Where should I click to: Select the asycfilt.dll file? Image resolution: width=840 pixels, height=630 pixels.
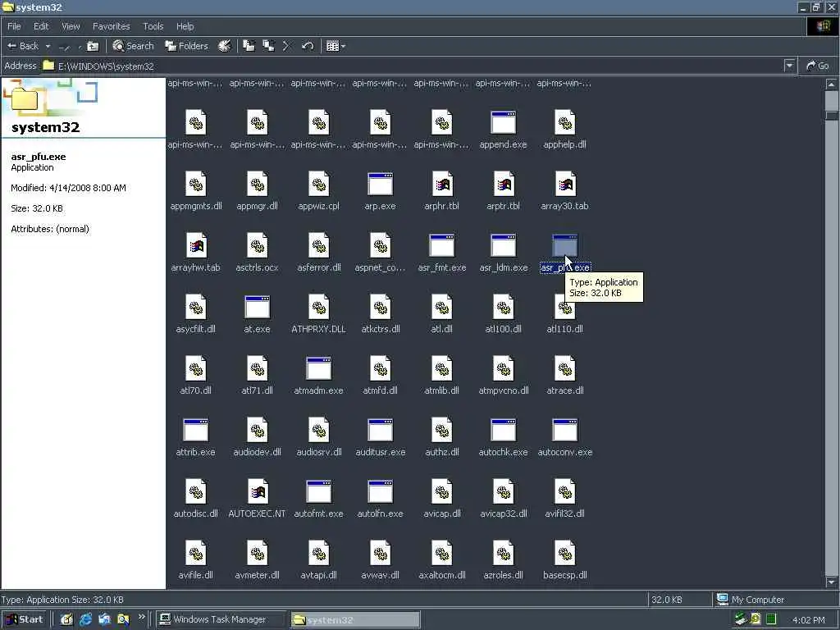click(x=195, y=314)
